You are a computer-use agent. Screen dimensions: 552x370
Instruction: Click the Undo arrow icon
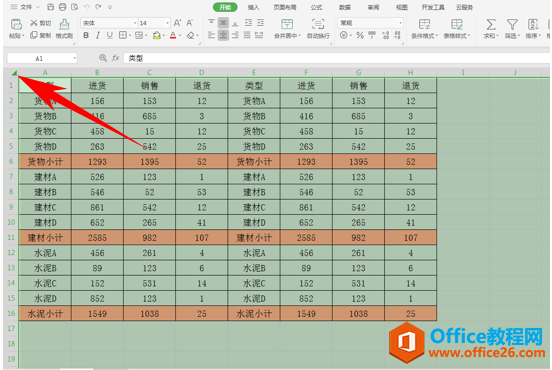tap(87, 7)
